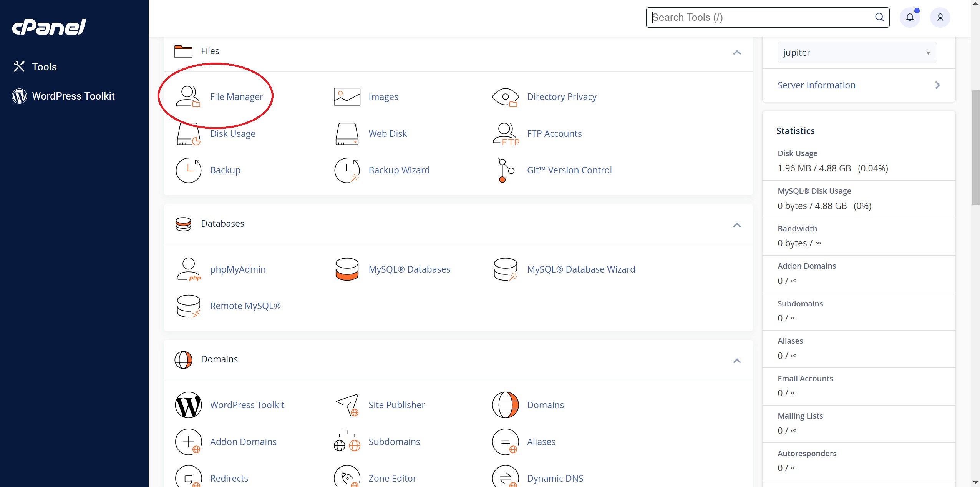980x487 pixels.
Task: Open the FTP Accounts icon
Action: pos(506,134)
